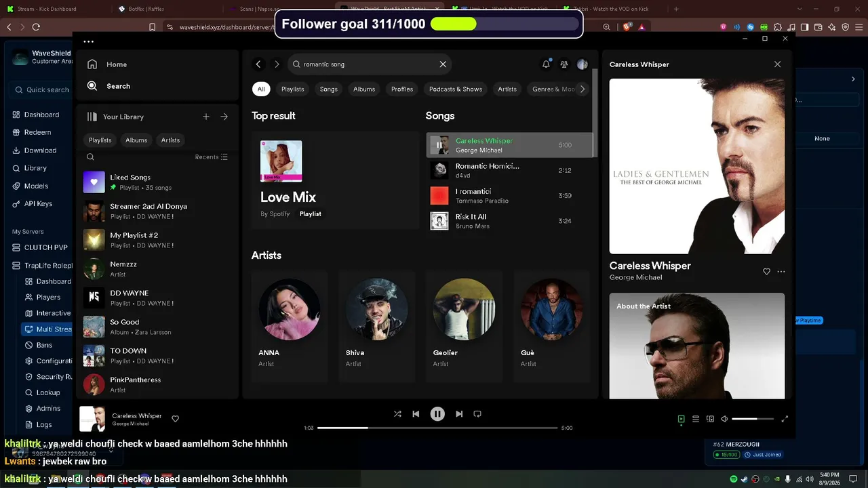Skip to the next track
This screenshot has width=868, height=488.
tap(459, 414)
